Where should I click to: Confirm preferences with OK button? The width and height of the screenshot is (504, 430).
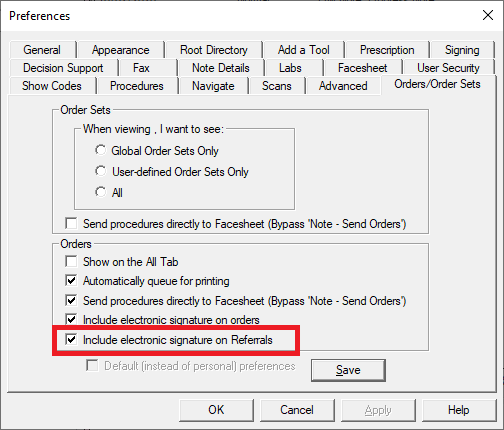tap(216, 410)
